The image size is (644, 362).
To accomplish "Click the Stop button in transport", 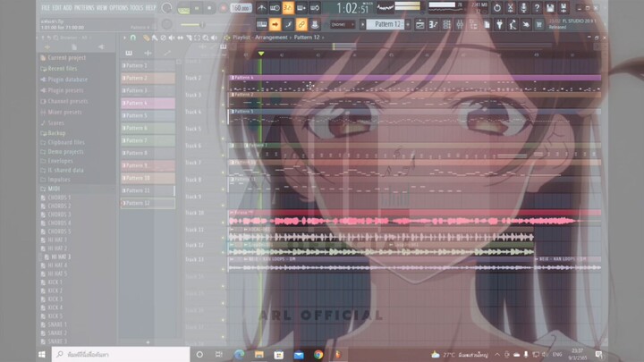I will pos(209,8).
